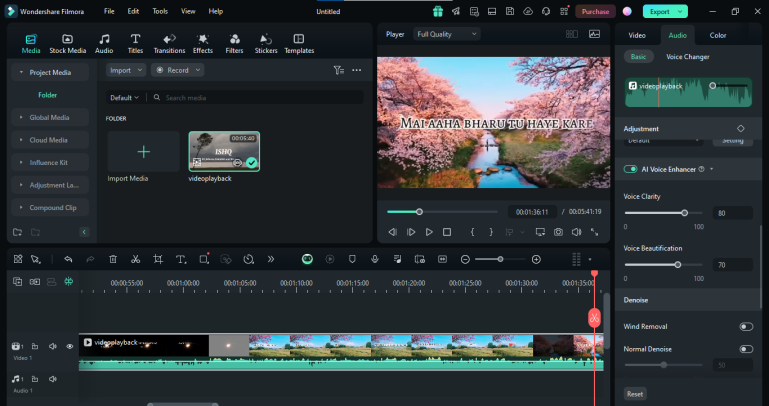Click the Purchase button
769x406 pixels.
(595, 11)
